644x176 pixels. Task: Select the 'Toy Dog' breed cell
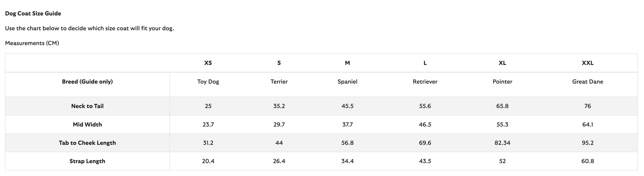(208, 82)
